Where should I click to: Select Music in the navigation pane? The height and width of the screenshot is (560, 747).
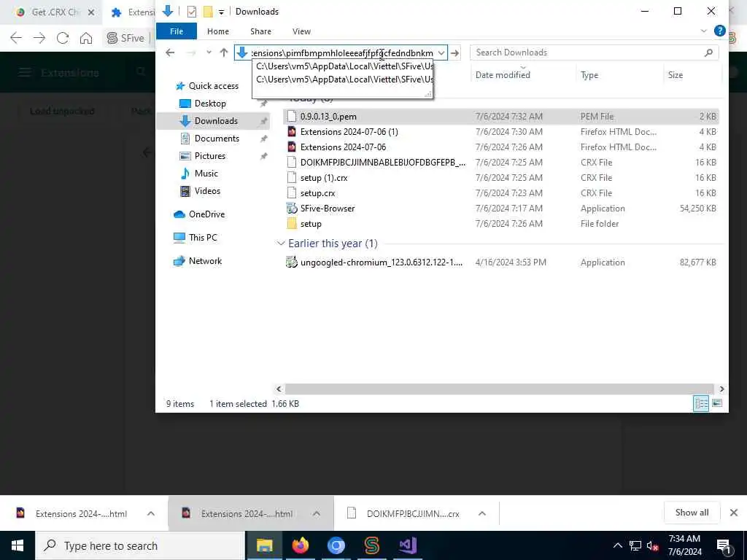(206, 174)
